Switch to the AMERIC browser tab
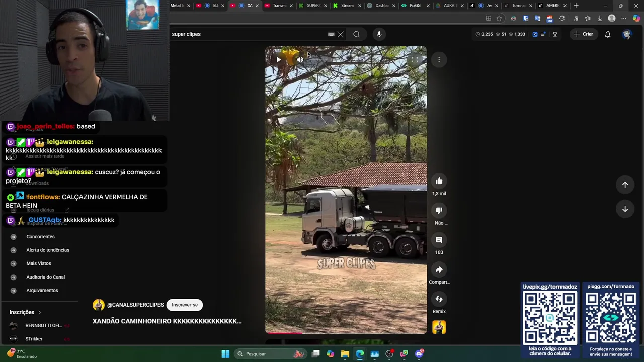The width and height of the screenshot is (644, 362). (x=552, y=6)
